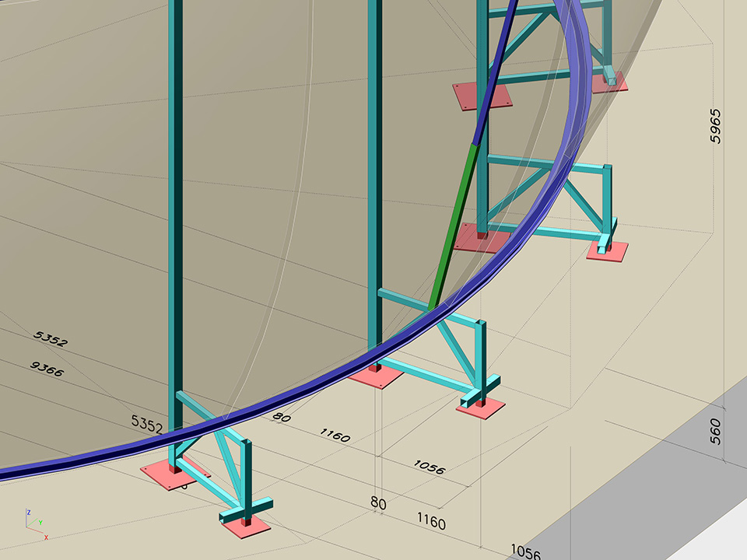The image size is (747, 560).
Task: Select the frontmost red base plate
Action: click(246, 527)
